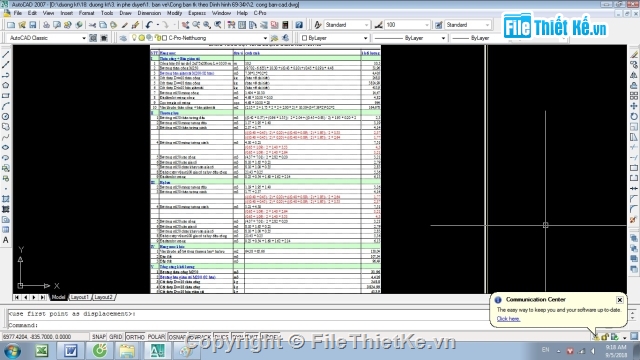Image resolution: width=640 pixels, height=360 pixels.
Task: Open the AutoCAD Classic workspace dropdown
Action: (47, 38)
